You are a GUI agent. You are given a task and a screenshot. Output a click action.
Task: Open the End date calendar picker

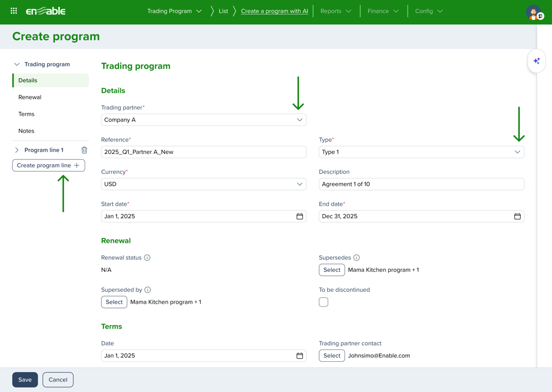517,216
